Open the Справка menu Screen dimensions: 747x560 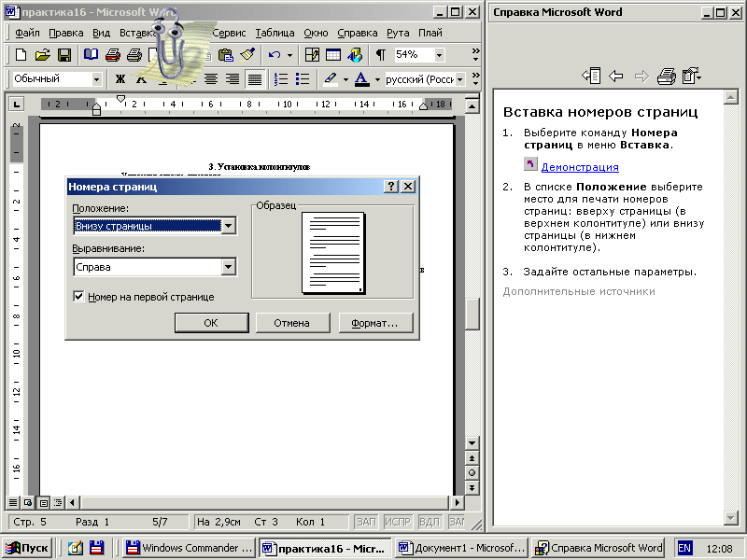click(x=358, y=33)
